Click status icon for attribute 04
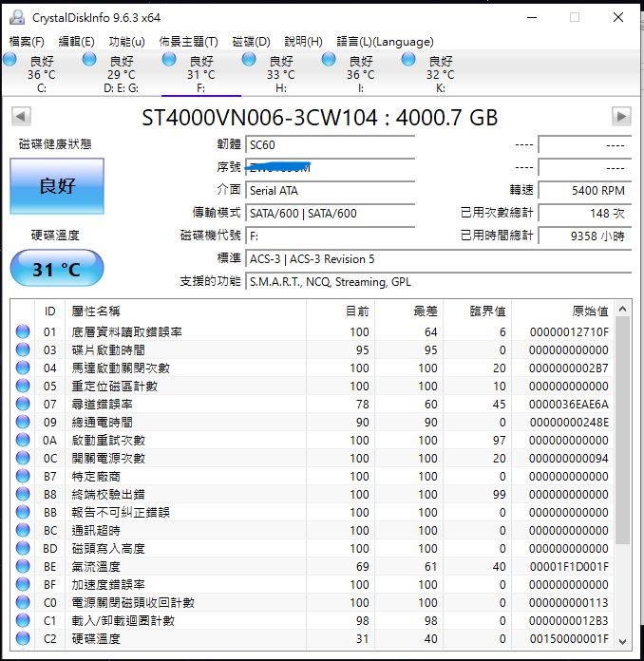The height and width of the screenshot is (661, 644). tap(23, 368)
